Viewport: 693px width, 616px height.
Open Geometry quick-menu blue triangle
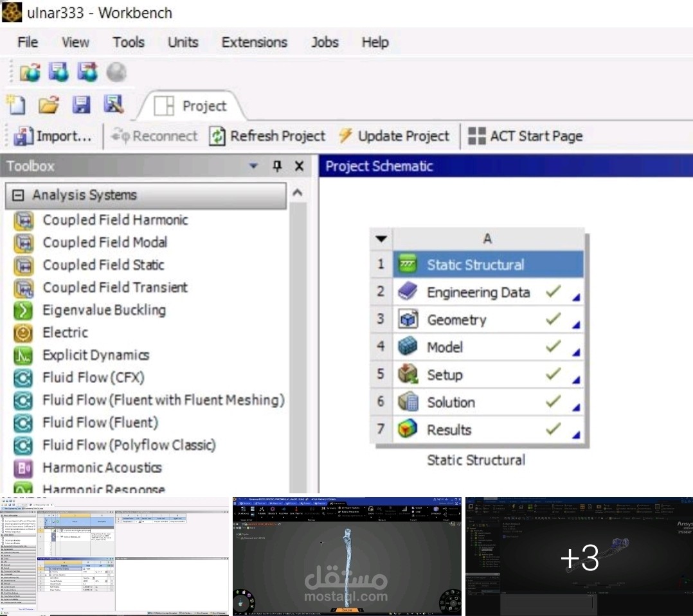576,325
